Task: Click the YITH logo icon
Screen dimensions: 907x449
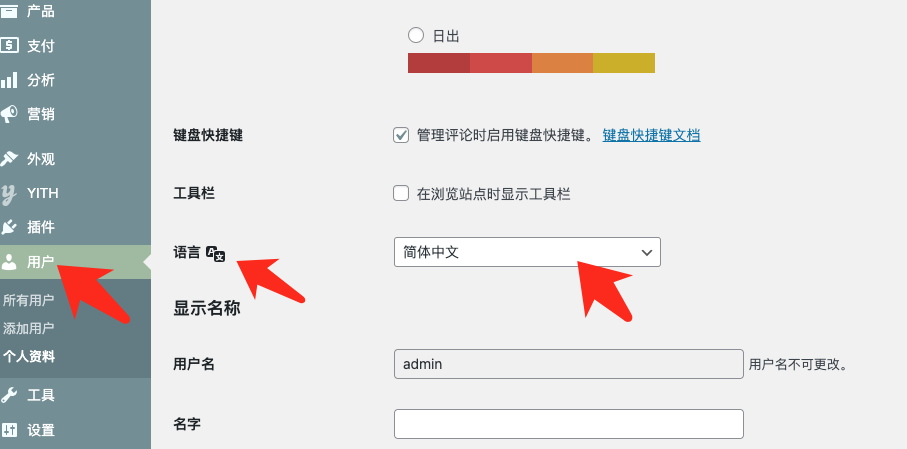Action: tap(9, 193)
